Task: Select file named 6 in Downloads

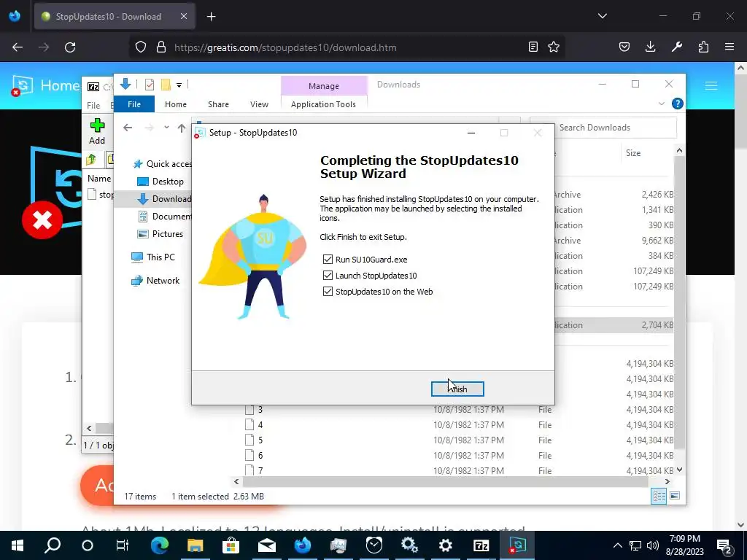Action: [x=260, y=455]
